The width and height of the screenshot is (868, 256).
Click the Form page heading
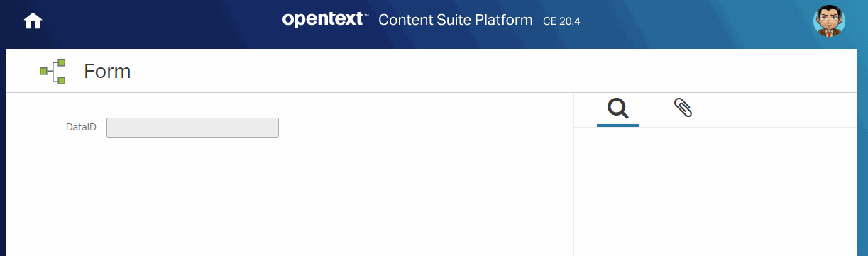tap(107, 72)
